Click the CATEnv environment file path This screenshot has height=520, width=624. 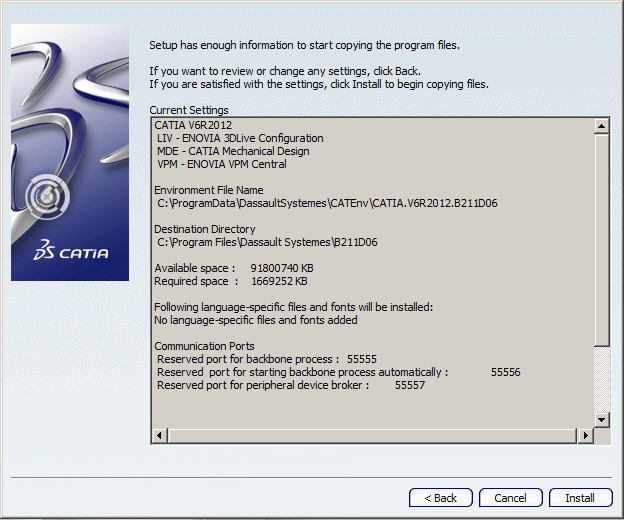327,203
